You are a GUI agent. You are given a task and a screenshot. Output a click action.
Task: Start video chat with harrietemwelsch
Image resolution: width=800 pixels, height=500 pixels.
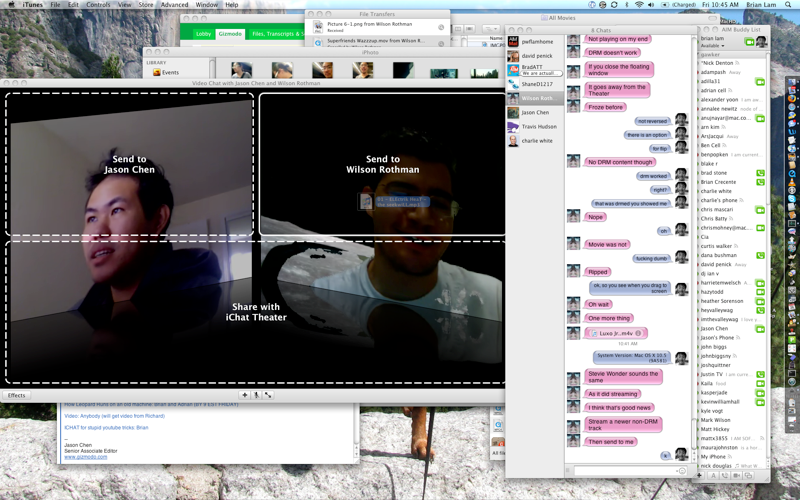[x=760, y=283]
